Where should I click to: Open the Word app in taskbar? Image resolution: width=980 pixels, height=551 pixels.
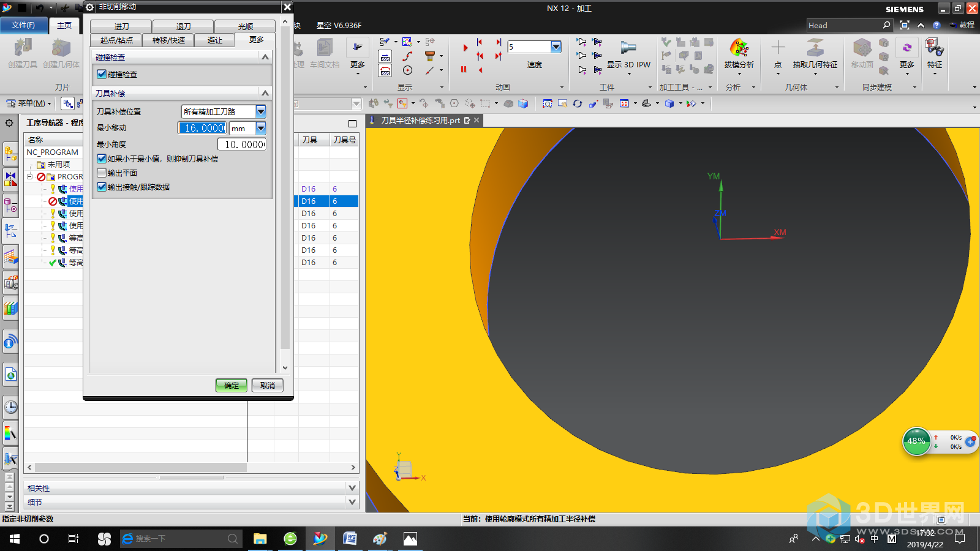coord(350,539)
